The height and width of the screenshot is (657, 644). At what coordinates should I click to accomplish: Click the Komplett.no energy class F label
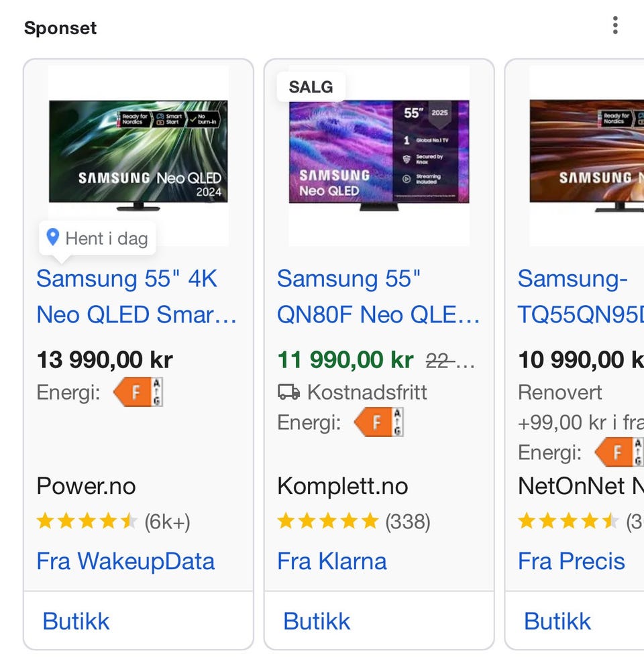pos(379,423)
